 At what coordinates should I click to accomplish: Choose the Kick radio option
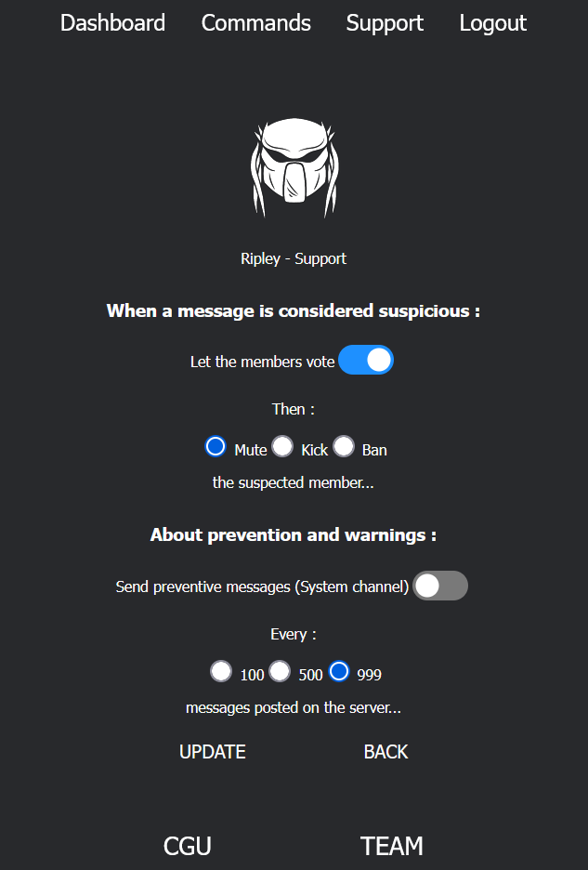[282, 447]
